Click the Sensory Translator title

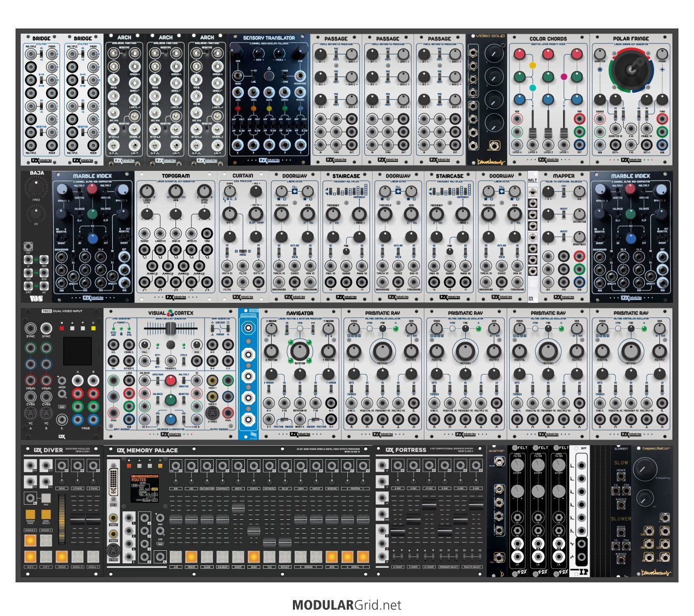point(269,38)
